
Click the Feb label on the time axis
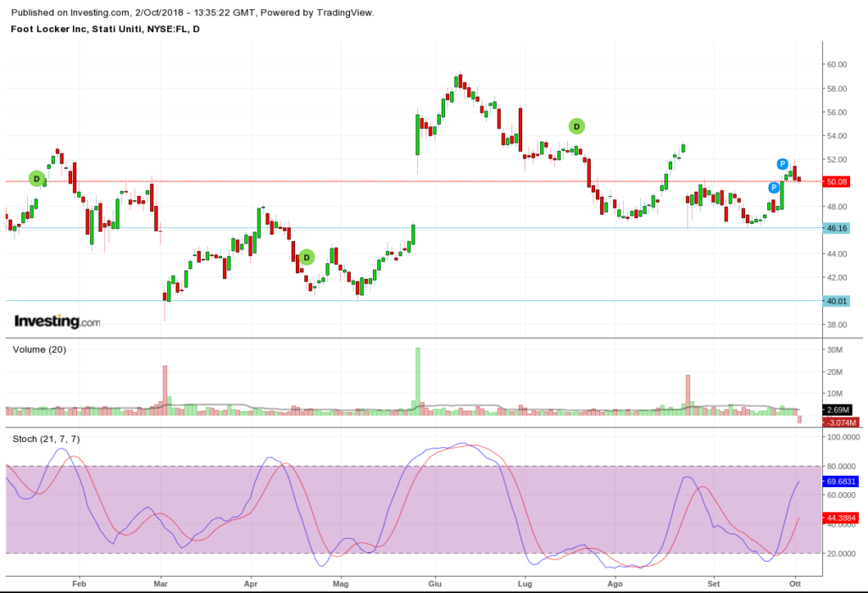point(79,584)
